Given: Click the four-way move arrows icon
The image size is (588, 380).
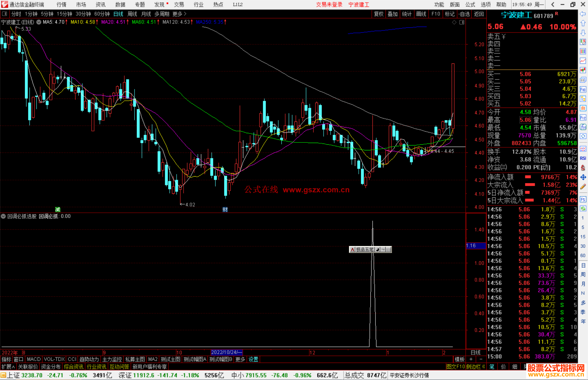Looking at the screenshot, I should 583,177.
